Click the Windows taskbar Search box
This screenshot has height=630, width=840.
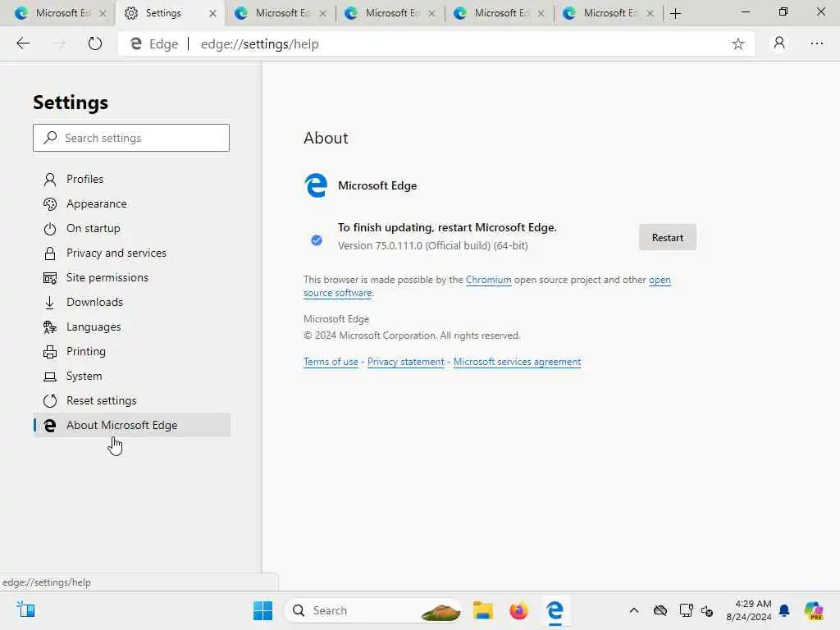373,610
